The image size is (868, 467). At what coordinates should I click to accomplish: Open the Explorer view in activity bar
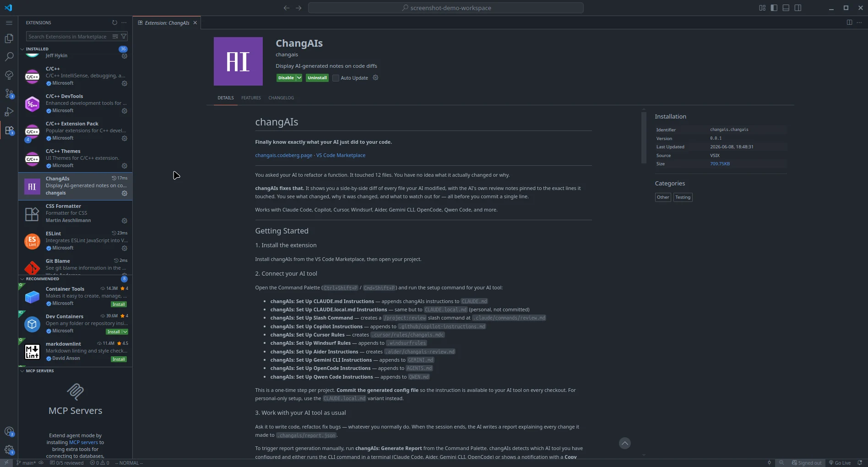(9, 38)
